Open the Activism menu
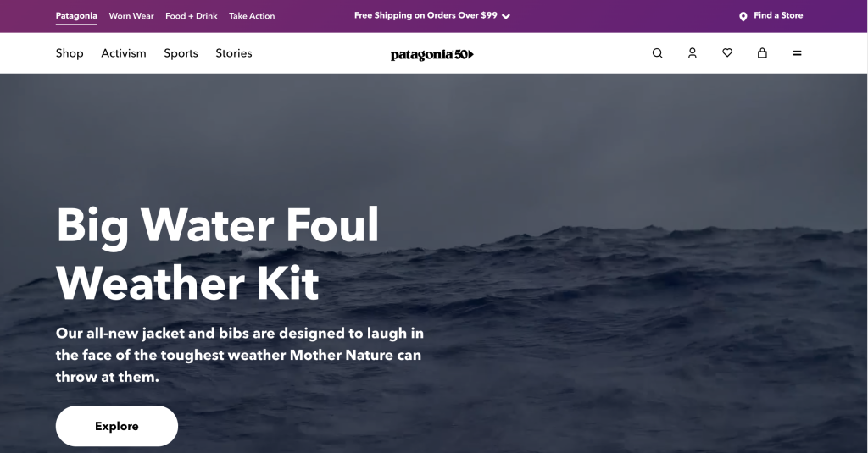Screen dimensions: 868x453 click(124, 53)
